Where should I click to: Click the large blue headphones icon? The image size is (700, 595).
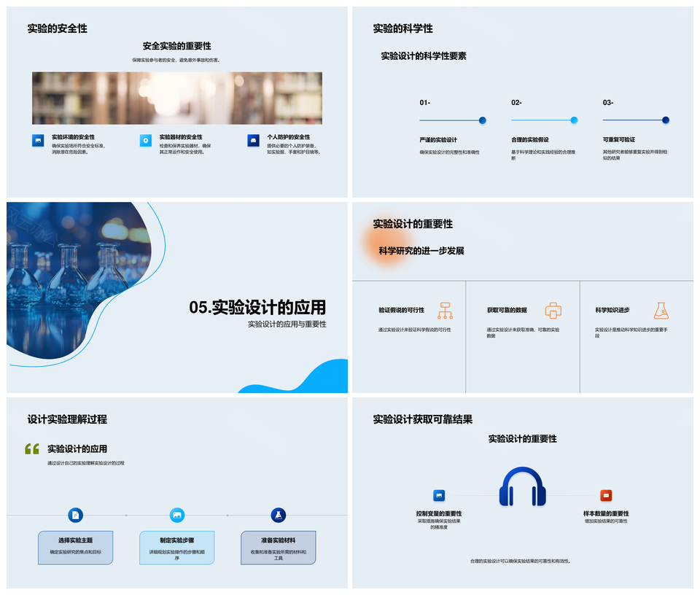tap(522, 486)
